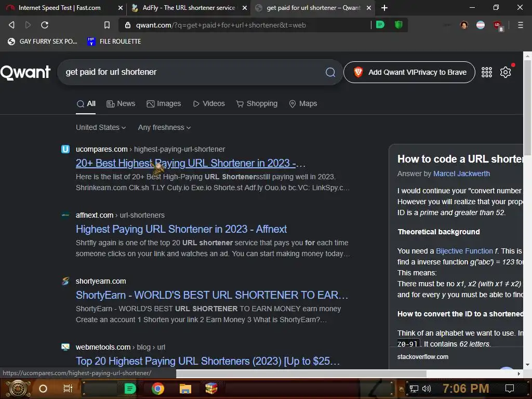Click the webmetools favicon icon

(x=65, y=347)
